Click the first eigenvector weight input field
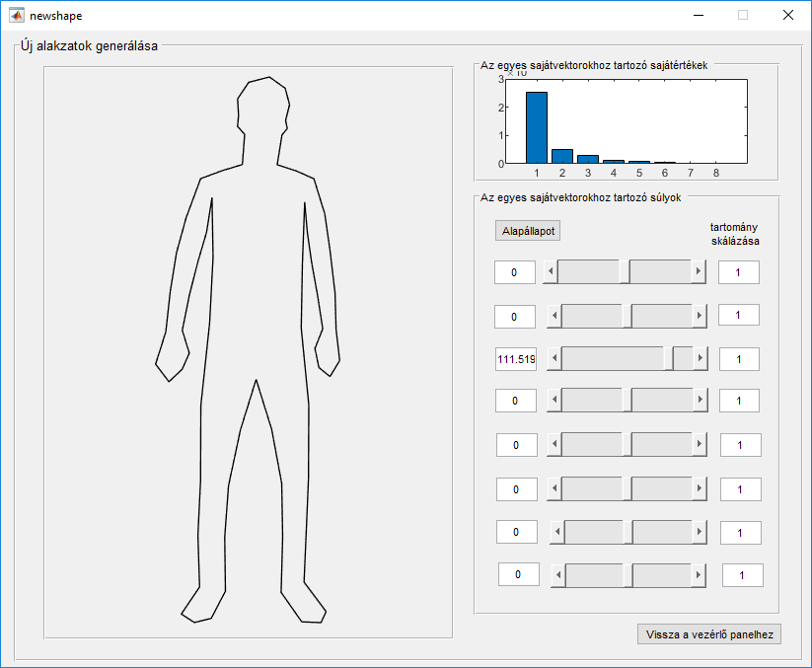 (514, 272)
